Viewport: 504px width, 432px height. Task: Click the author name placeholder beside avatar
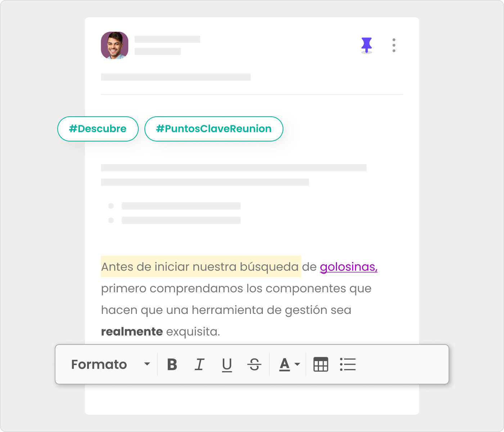click(167, 40)
